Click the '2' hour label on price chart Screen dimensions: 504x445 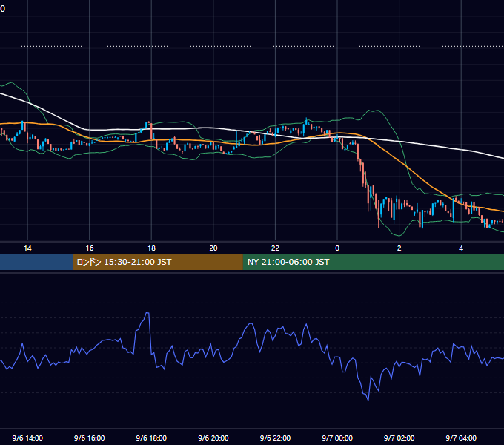tap(399, 248)
